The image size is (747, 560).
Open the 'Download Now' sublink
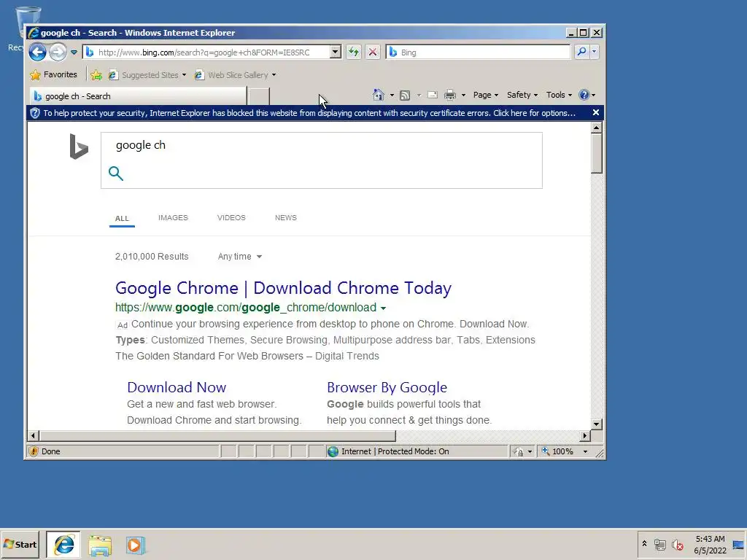coord(177,387)
